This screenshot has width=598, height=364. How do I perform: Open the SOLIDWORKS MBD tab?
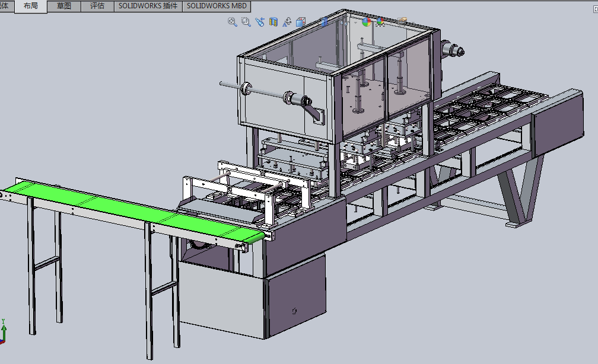point(217,7)
